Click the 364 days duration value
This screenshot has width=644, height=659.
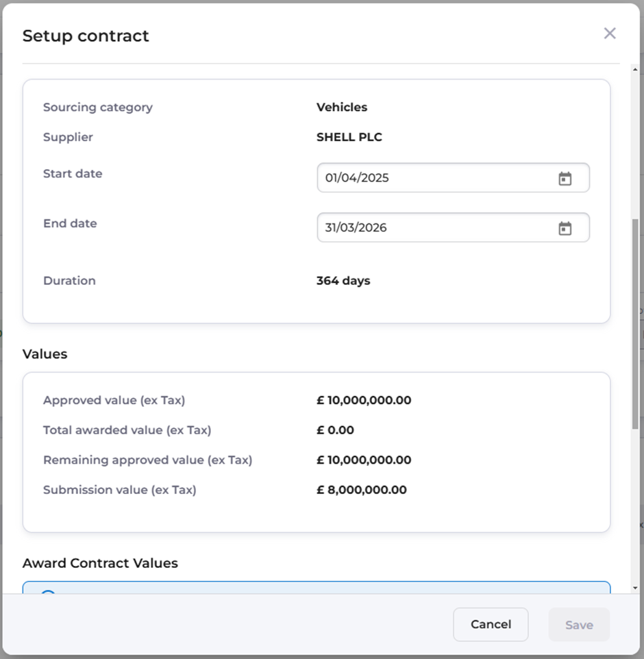click(343, 281)
